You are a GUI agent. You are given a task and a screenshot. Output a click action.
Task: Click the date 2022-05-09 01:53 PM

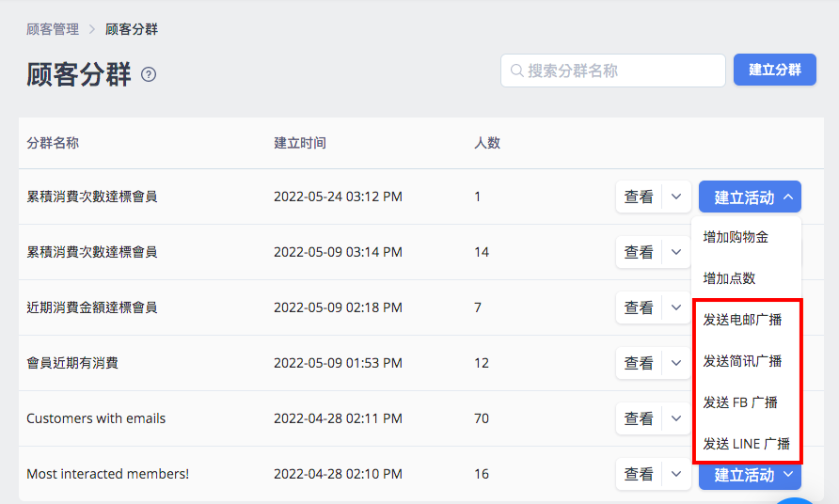(x=338, y=363)
